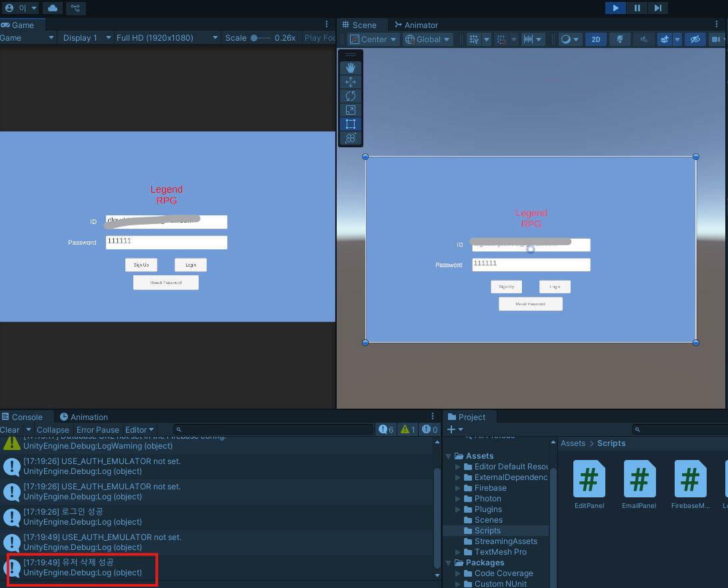
Task: Expand the TextMesh Pro folder
Action: (x=458, y=552)
